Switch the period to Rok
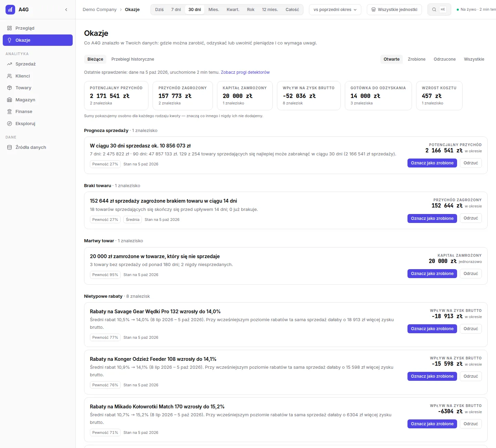496x448 pixels. [x=251, y=10]
